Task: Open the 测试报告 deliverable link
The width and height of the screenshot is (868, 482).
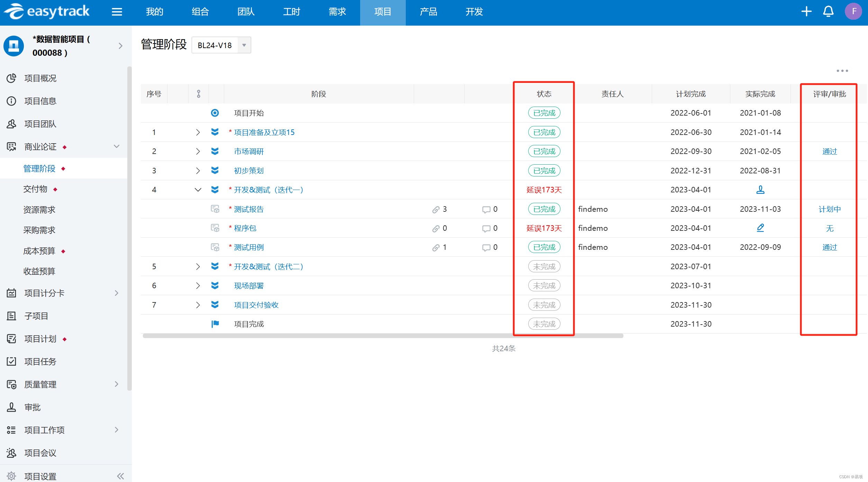Action: (249, 209)
